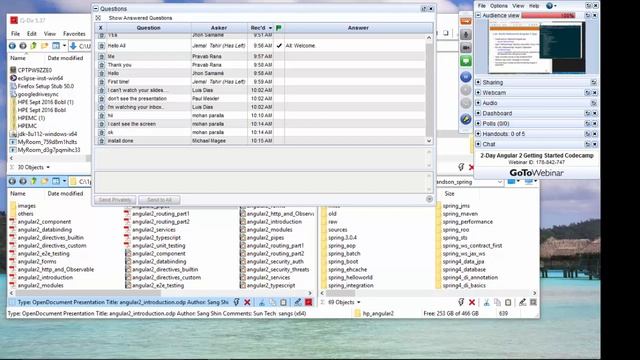This screenshot has height=360, width=640.
Task: Undock the Audio pane
Action: pos(594,103)
